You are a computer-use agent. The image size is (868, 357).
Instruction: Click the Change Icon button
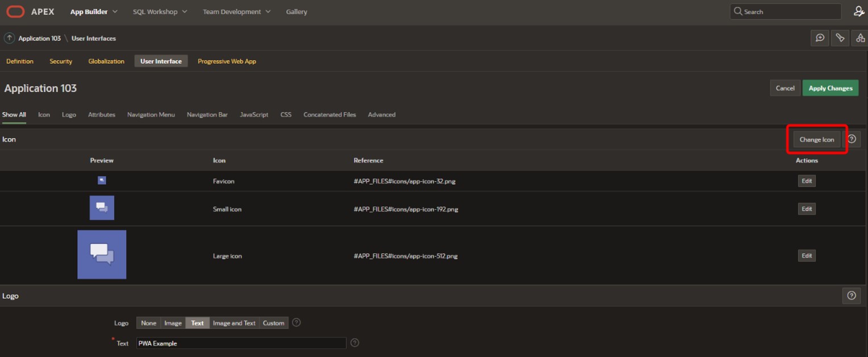(817, 139)
